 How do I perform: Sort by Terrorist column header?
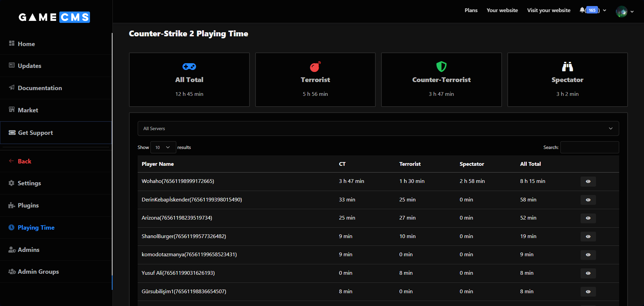click(x=410, y=164)
